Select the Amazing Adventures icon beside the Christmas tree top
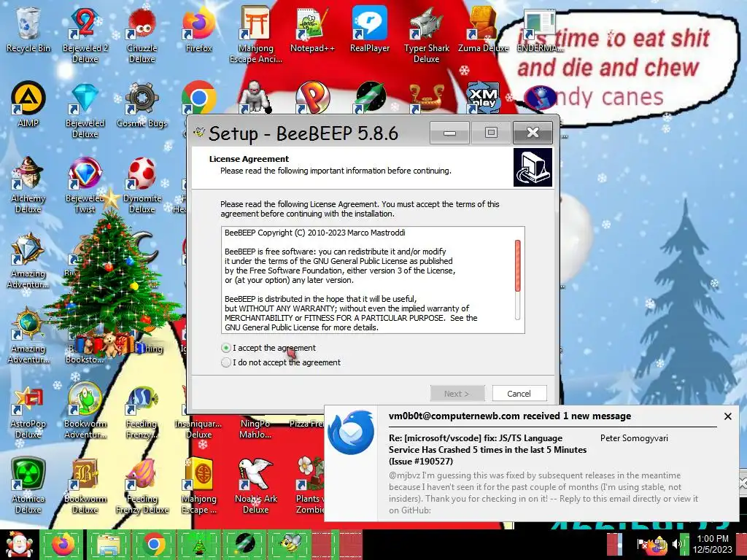 coord(28,260)
